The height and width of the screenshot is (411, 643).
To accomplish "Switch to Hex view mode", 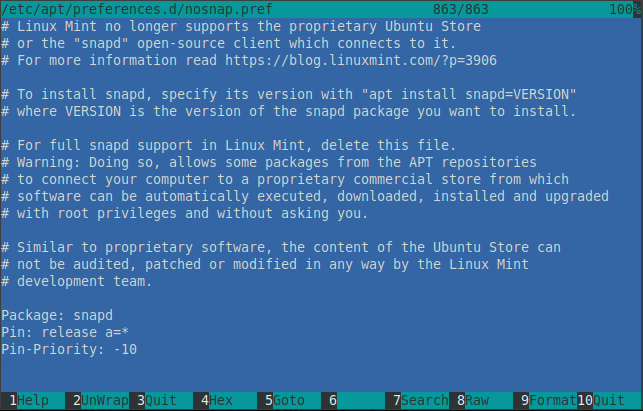I will pos(221,401).
